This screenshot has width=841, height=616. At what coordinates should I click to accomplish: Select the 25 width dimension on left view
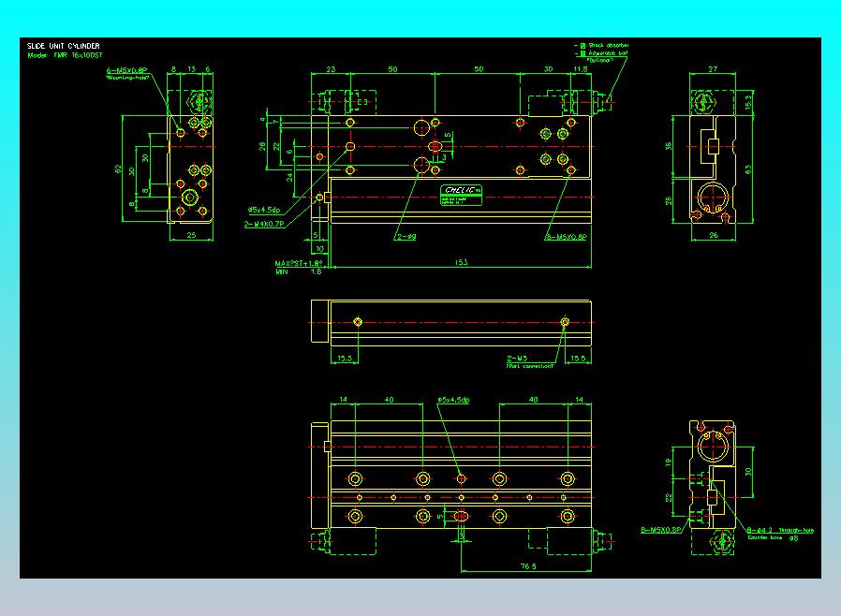[x=191, y=235]
